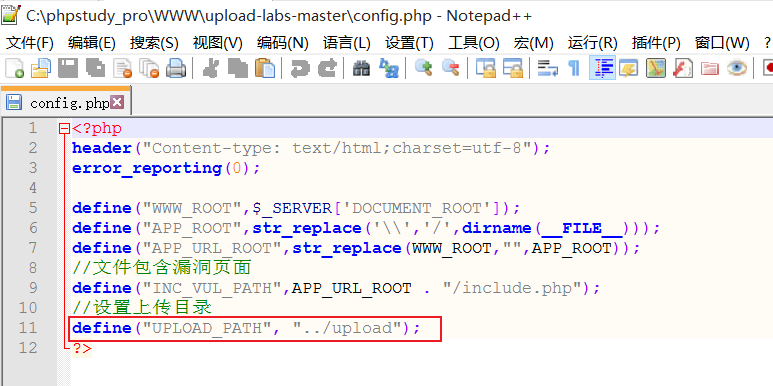
Task: Click the error_reporting(0); line
Action: coord(166,168)
